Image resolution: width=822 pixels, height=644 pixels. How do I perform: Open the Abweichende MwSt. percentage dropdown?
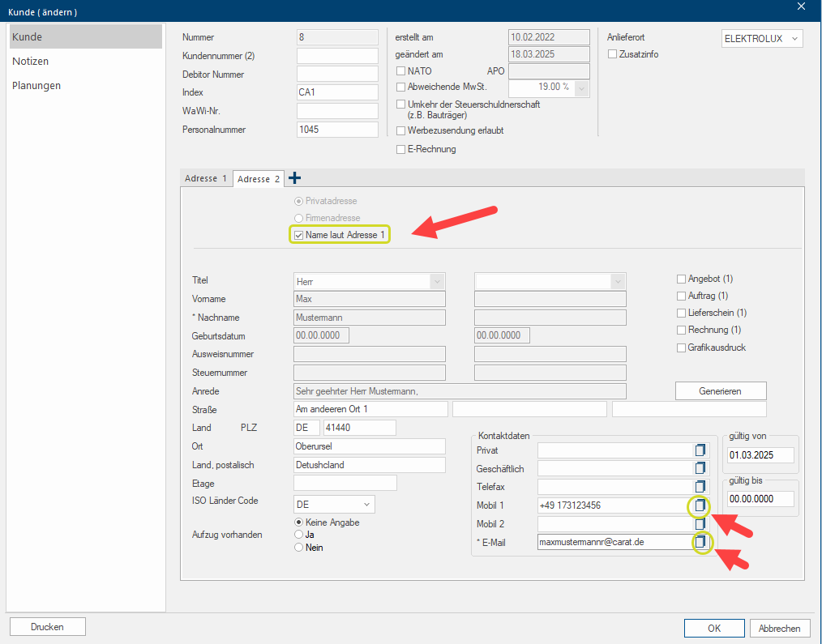[x=581, y=87]
